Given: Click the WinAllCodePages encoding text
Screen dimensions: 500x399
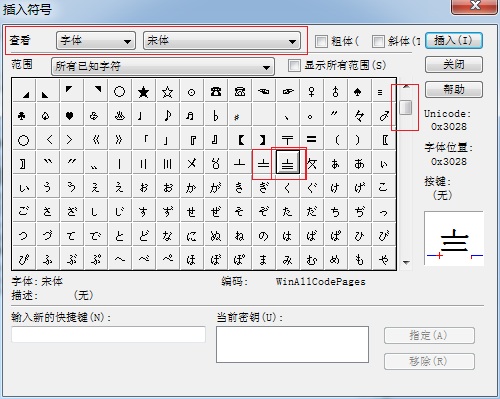Looking at the screenshot, I should click(320, 282).
